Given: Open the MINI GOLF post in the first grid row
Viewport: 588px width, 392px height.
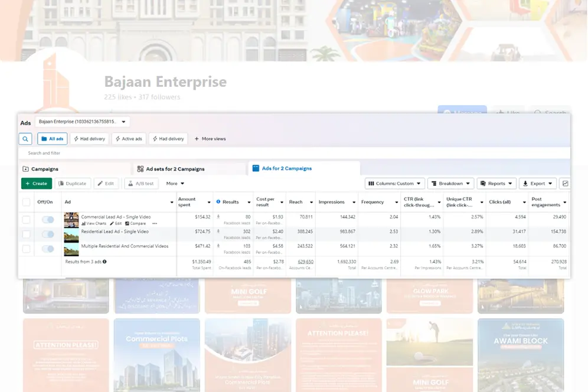Looking at the screenshot, I should click(x=248, y=296).
